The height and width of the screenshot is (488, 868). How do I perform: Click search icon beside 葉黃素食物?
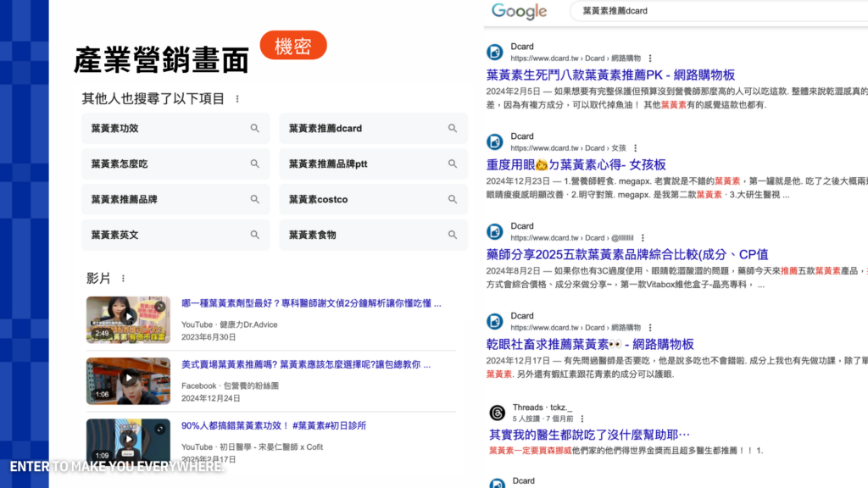pos(453,236)
